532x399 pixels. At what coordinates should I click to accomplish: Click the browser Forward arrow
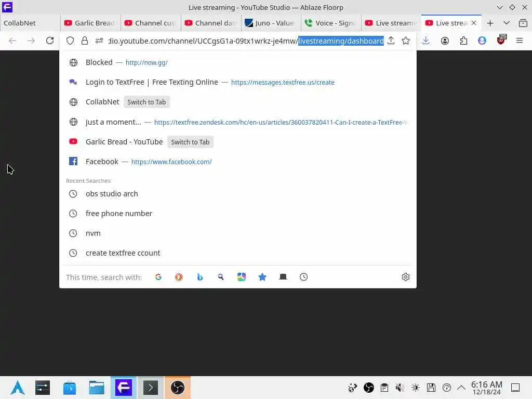31,41
